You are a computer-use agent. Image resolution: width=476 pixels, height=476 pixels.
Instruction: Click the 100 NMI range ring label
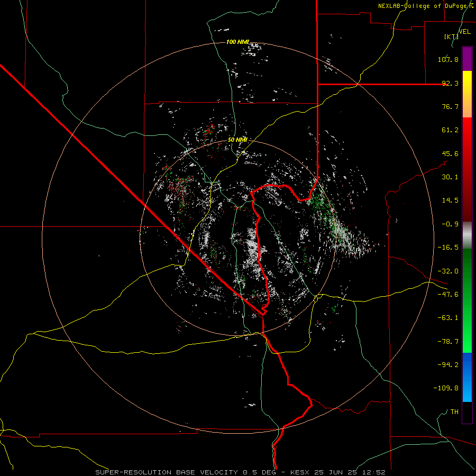pos(237,42)
